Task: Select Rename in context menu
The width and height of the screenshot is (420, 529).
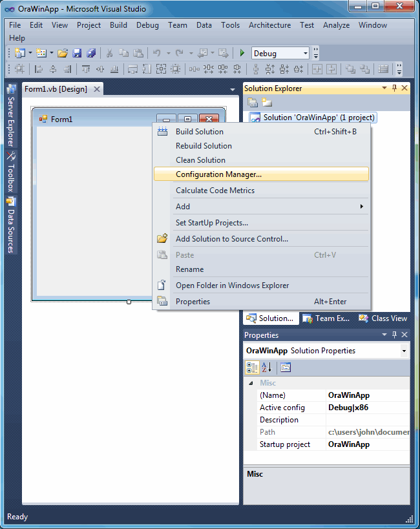Action: click(x=261, y=269)
